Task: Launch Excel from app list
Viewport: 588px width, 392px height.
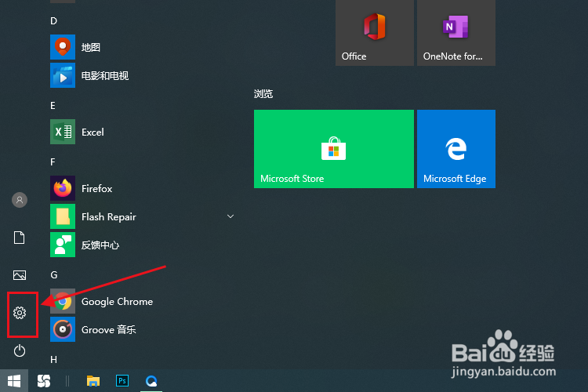Action: tap(142, 132)
